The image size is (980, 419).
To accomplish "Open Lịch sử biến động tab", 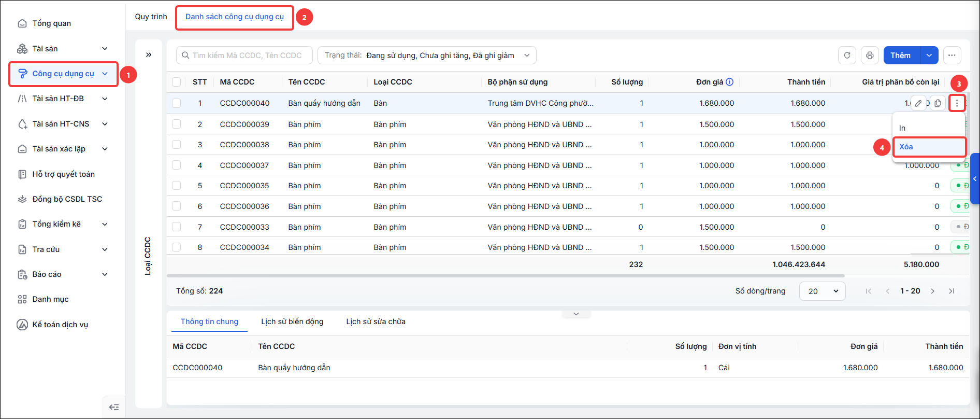I will pyautogui.click(x=292, y=322).
